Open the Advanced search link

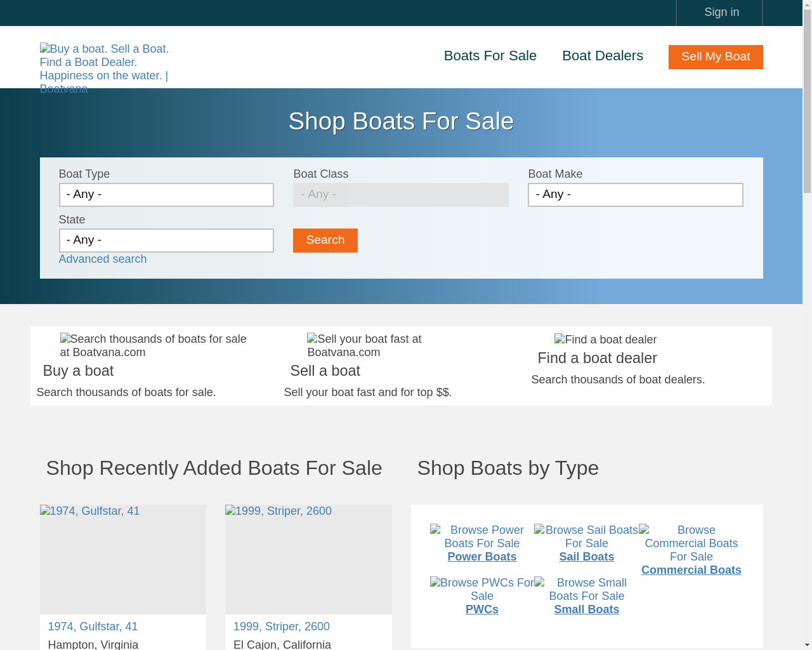[103, 259]
